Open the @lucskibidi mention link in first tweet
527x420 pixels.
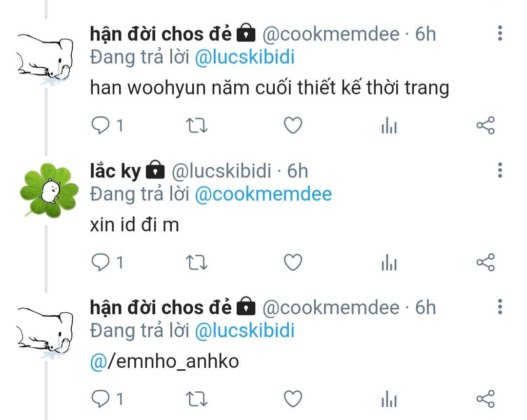tap(244, 57)
